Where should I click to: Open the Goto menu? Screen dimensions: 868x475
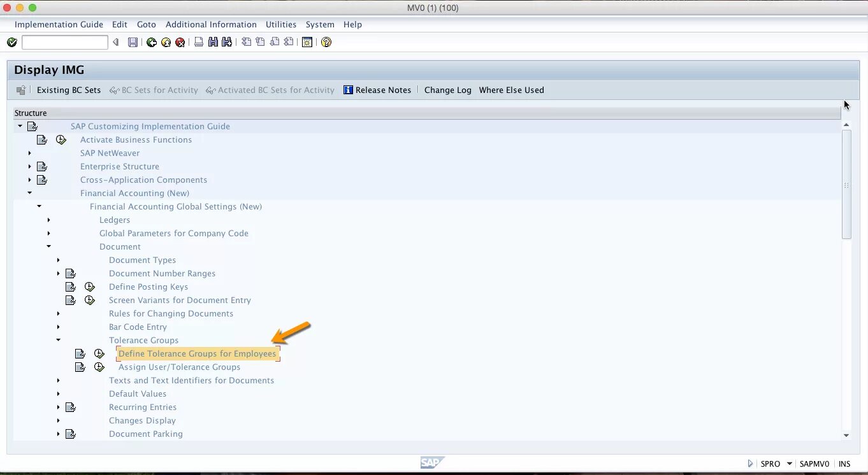pyautogui.click(x=147, y=25)
